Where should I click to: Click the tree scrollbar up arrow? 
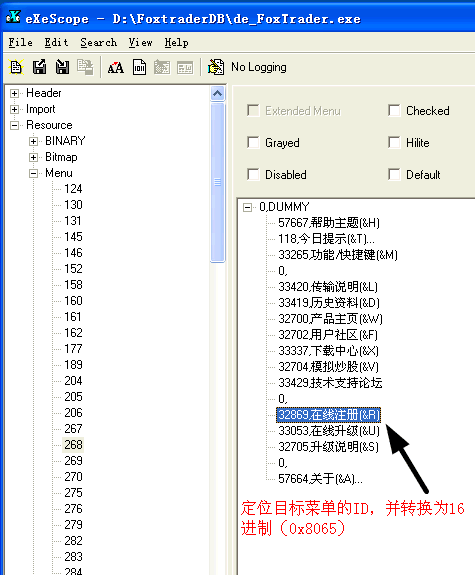pyautogui.click(x=218, y=94)
